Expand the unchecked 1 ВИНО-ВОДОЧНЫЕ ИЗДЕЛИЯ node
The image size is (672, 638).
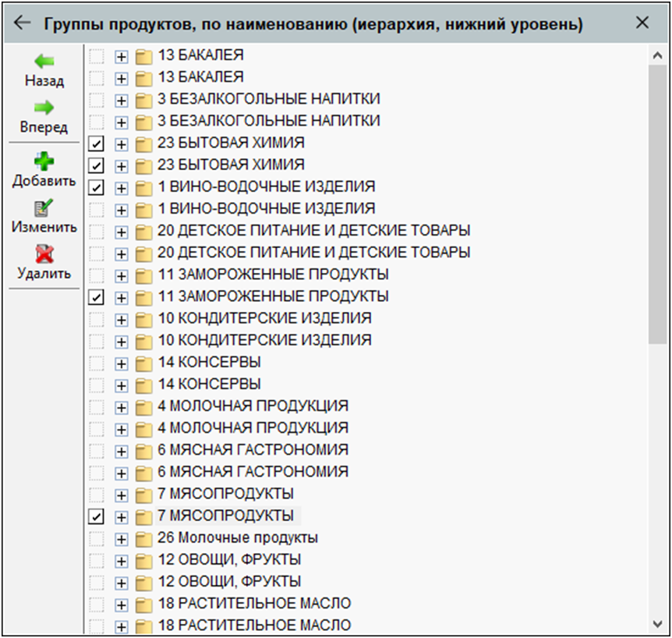[x=121, y=210]
